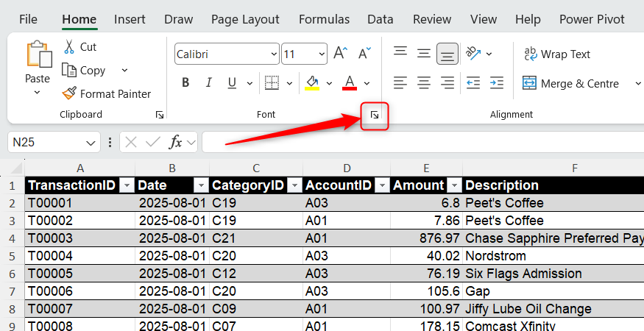The image size is (644, 331).
Task: Switch to the Data tab
Action: pyautogui.click(x=380, y=19)
